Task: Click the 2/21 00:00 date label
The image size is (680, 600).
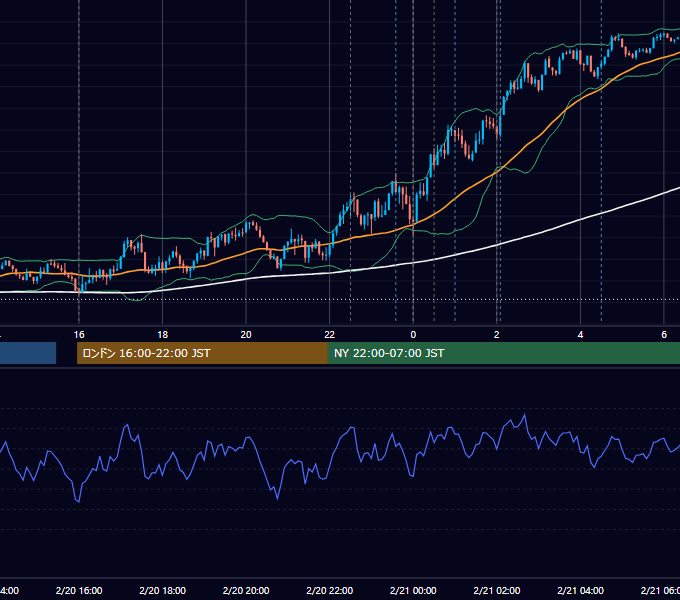Action: [x=413, y=590]
